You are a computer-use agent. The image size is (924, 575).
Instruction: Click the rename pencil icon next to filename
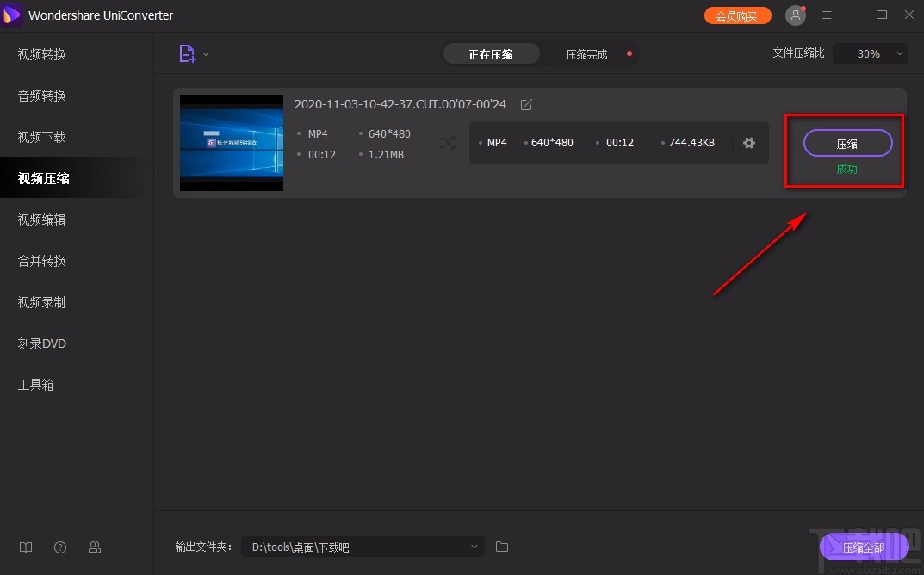(x=526, y=104)
